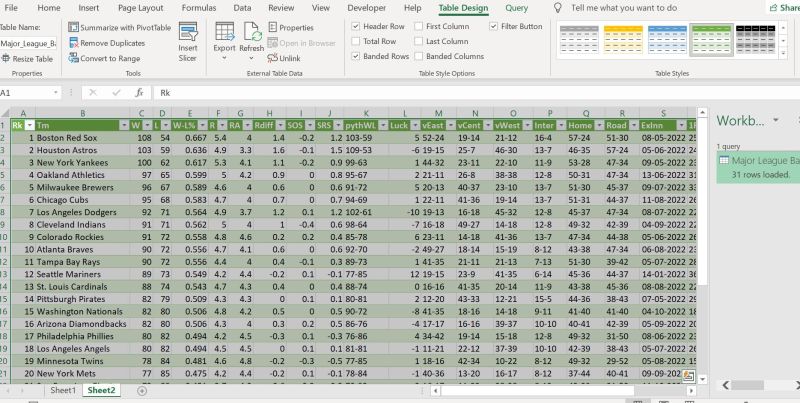Image resolution: width=800 pixels, height=403 pixels.
Task: Select the Sheet2 tab
Action: [x=101, y=390]
